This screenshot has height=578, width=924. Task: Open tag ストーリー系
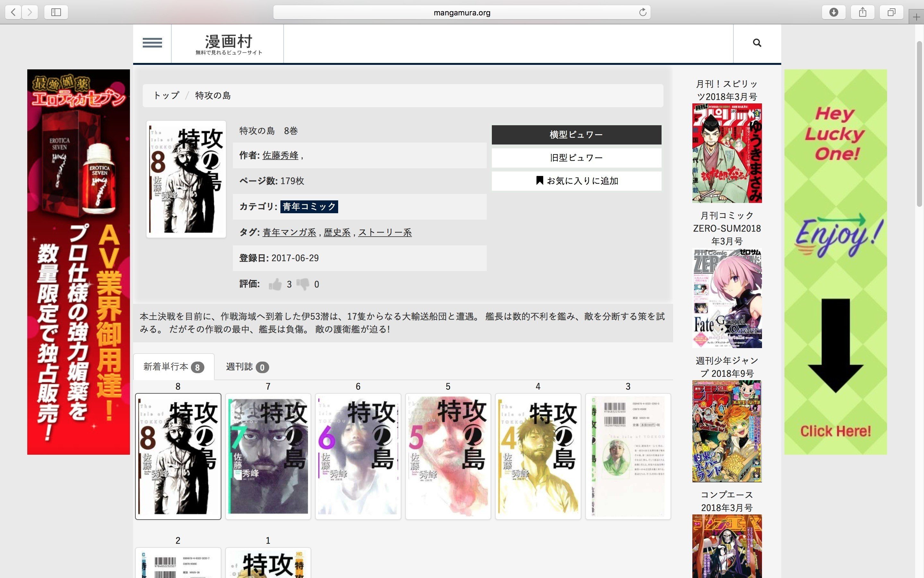point(385,232)
